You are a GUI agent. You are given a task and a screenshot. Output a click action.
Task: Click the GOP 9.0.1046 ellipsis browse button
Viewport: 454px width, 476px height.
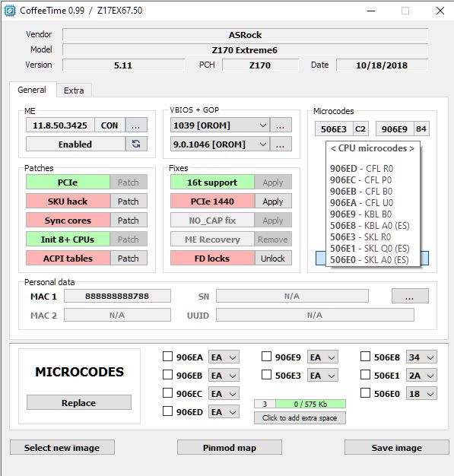[x=281, y=144]
